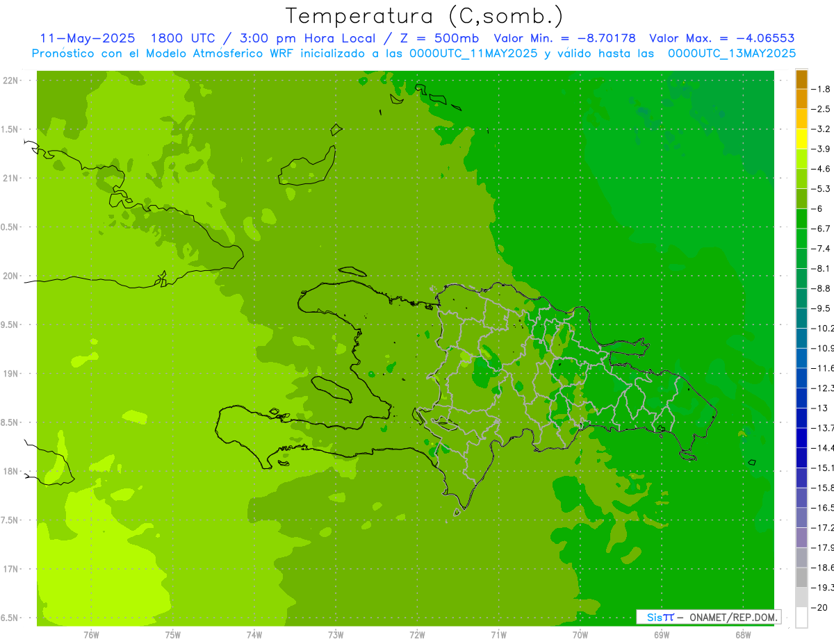
Task: Click the white legend swatch below -20
Action: tap(801, 617)
